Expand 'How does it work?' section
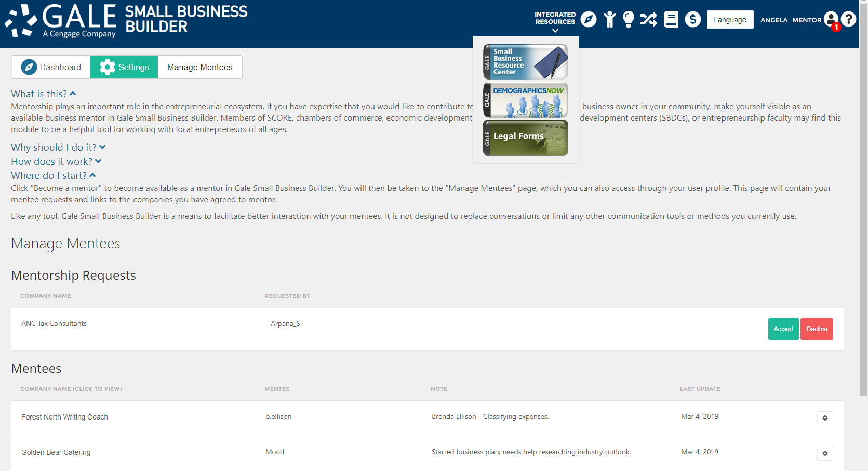Screen dimensions: 868x471 point(56,161)
